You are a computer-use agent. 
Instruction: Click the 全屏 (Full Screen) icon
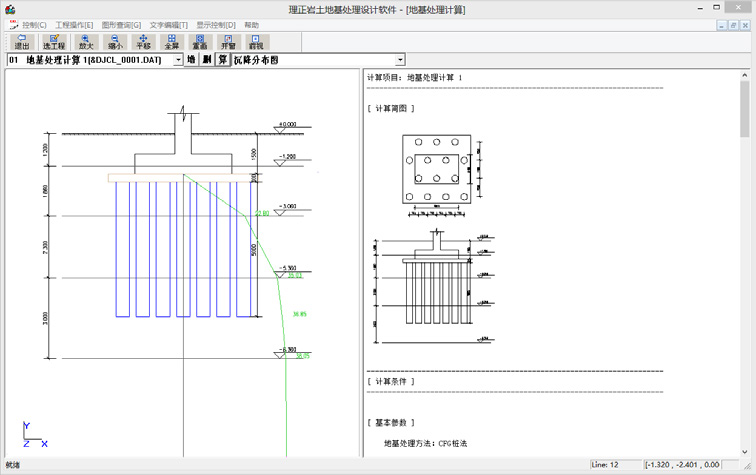click(171, 42)
